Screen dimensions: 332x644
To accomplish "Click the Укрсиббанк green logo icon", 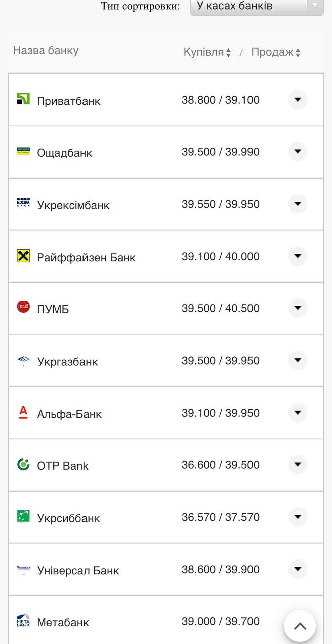I will [23, 516].
